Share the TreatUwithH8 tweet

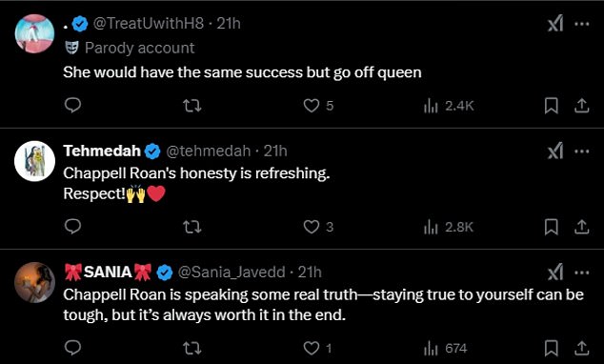click(x=582, y=106)
